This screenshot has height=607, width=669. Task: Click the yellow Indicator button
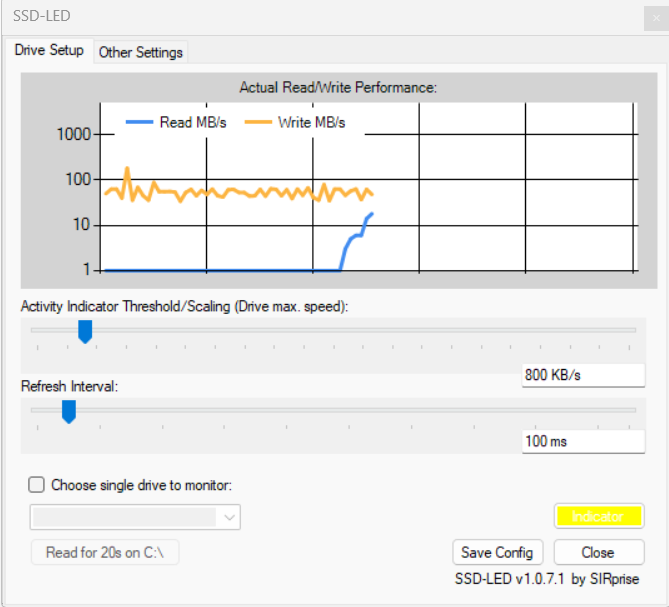(598, 516)
